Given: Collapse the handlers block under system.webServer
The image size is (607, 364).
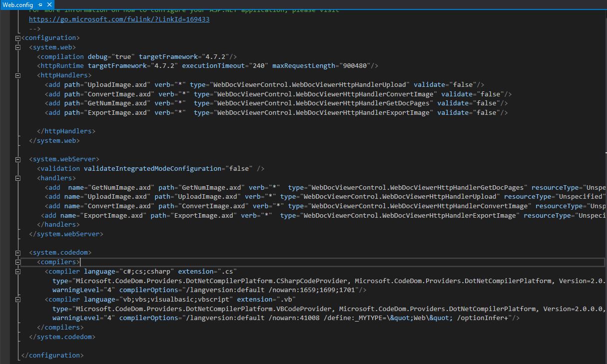Looking at the screenshot, I should [x=18, y=178].
